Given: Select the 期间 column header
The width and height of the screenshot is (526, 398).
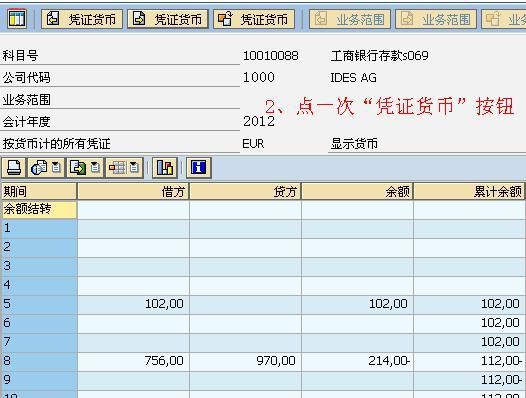Looking at the screenshot, I should 39,192.
